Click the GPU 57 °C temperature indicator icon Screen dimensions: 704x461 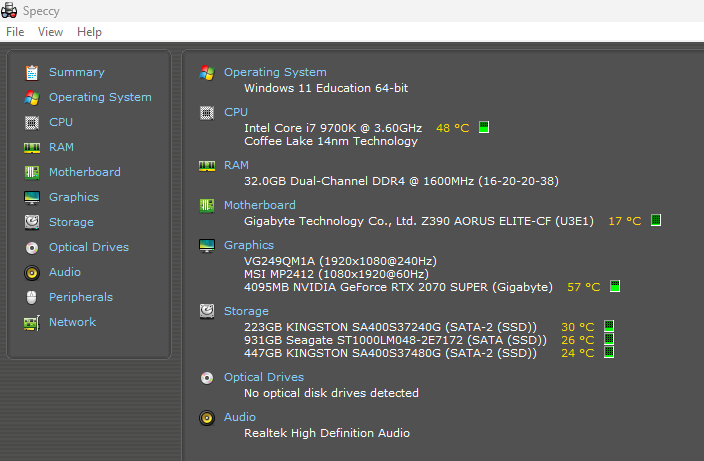615,286
